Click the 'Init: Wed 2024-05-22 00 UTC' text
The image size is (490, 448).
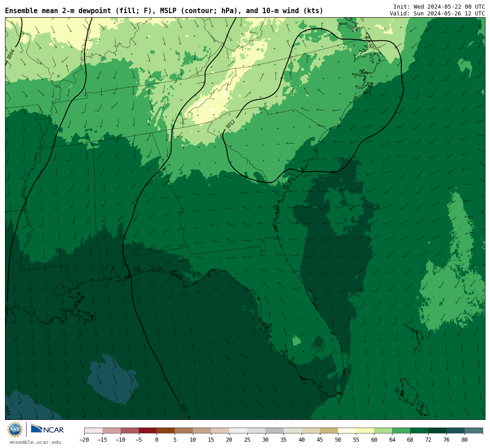point(439,6)
